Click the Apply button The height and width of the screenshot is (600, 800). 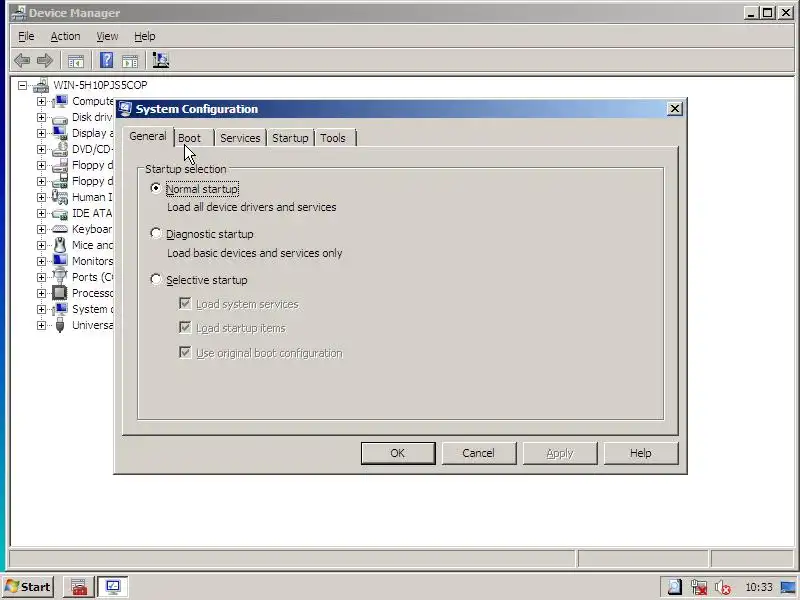coord(560,453)
